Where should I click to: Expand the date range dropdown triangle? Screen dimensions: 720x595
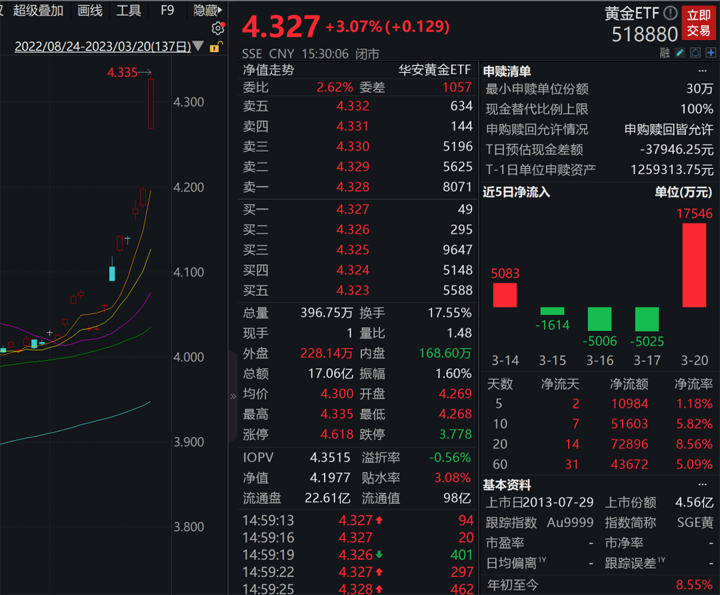click(x=198, y=46)
